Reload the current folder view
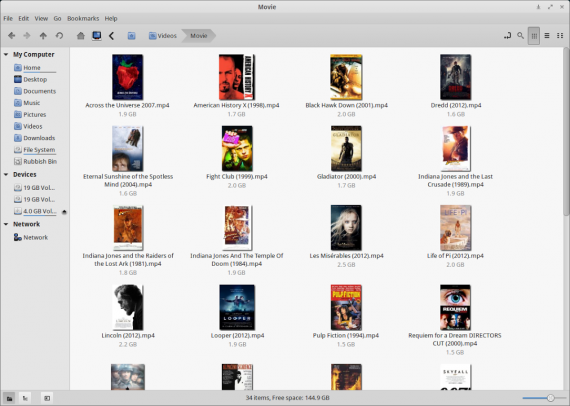 (59, 36)
